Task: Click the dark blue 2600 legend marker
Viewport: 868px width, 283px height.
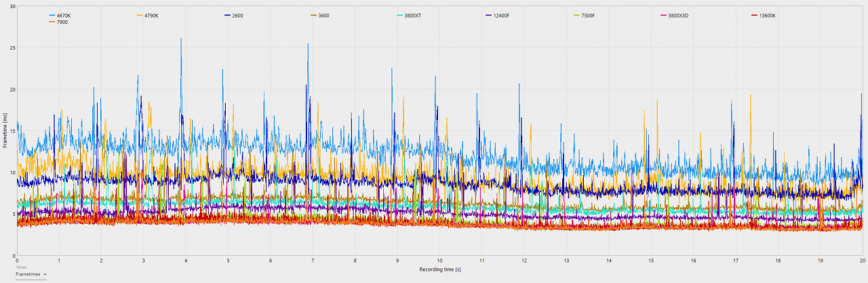Action: [x=226, y=15]
